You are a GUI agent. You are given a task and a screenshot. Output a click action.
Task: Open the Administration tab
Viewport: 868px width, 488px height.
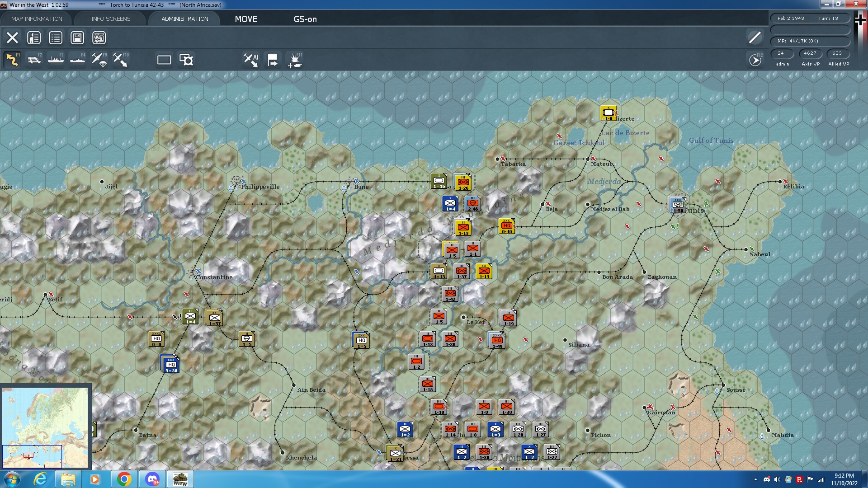tap(185, 19)
